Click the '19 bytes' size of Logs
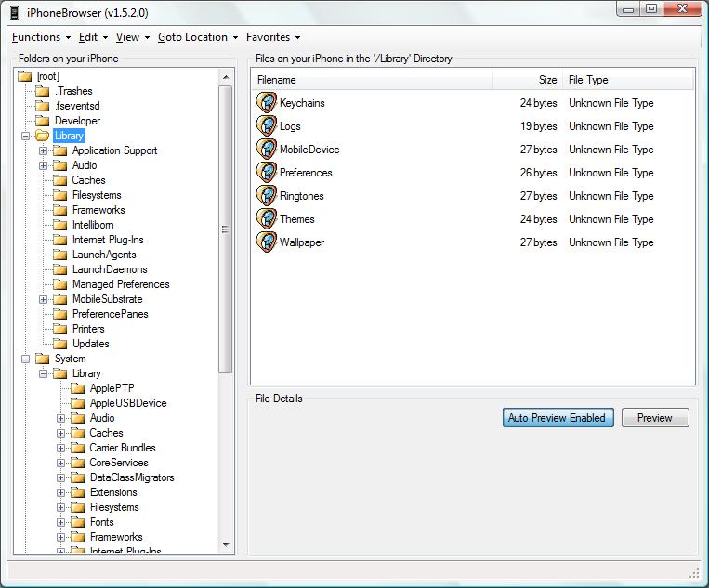Screen dimensions: 709x588 539,126
